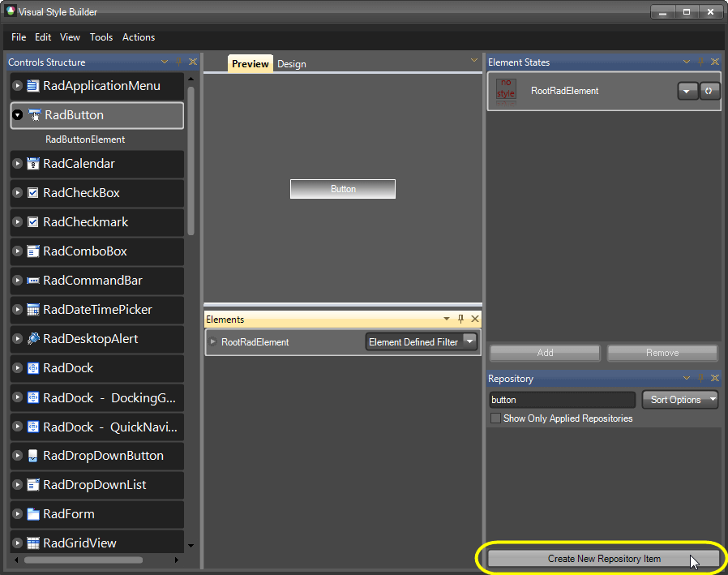Click the Add button
Screen dimensions: 728x575
coord(545,353)
